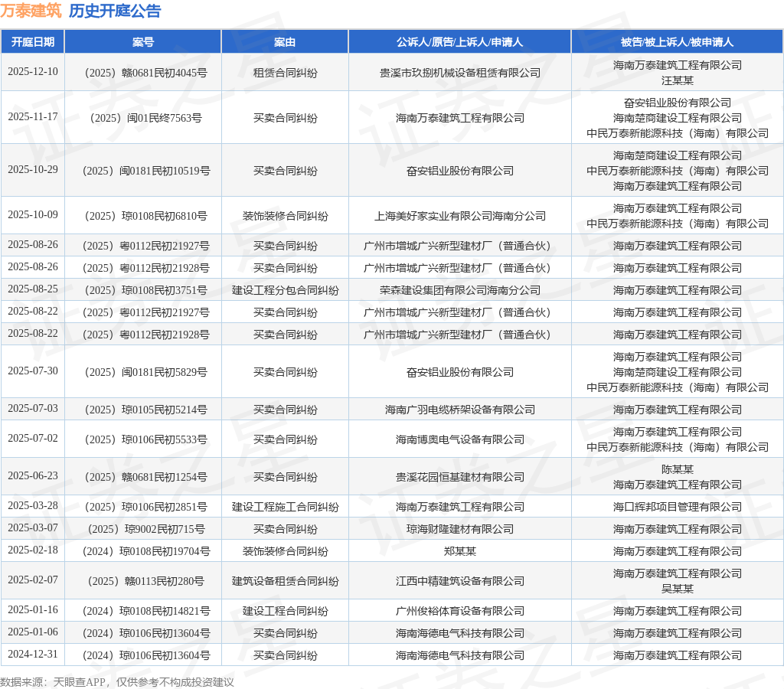
Task: Click plaintiff 贵溪市玖捌机械设备租赁有限公司
Action: (460, 73)
